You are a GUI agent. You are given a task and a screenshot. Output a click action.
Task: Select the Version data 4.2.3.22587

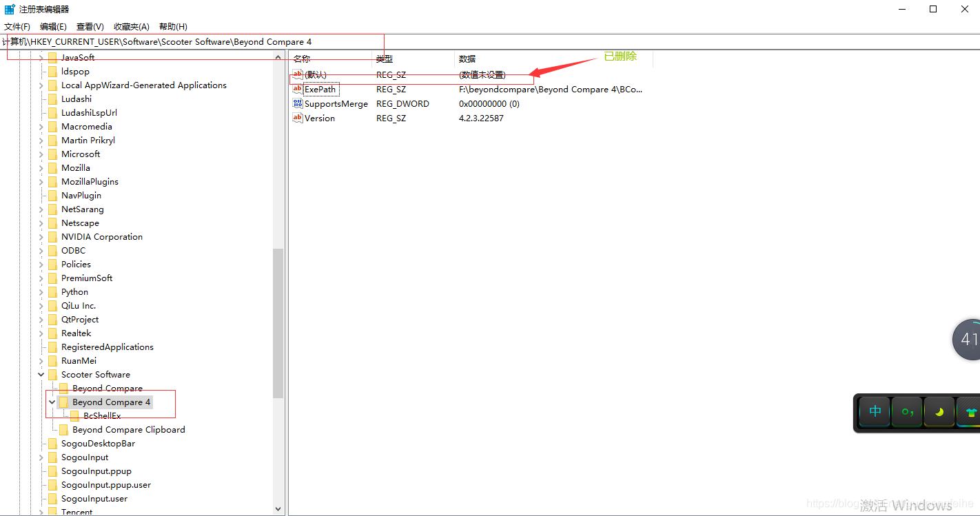(x=481, y=118)
